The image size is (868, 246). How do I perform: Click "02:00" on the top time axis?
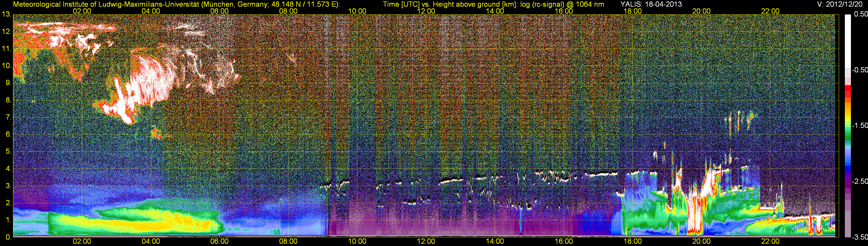pos(82,11)
